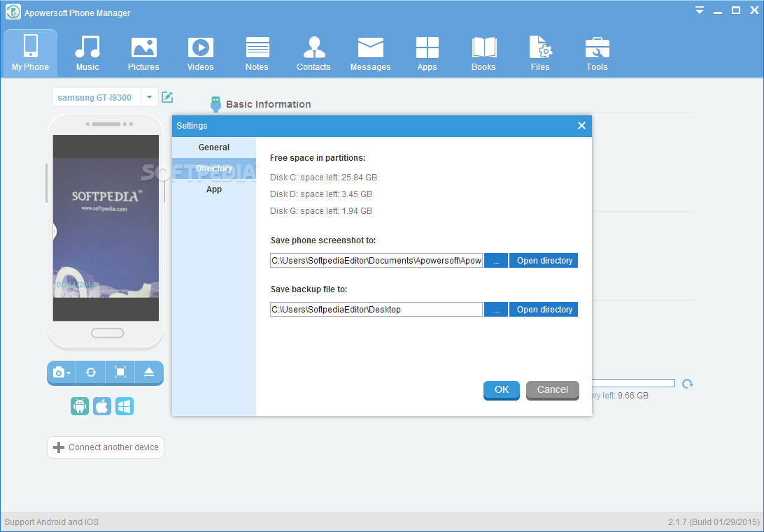Viewport: 764px width, 532px height.
Task: Click the screenshot save path field
Action: point(376,260)
